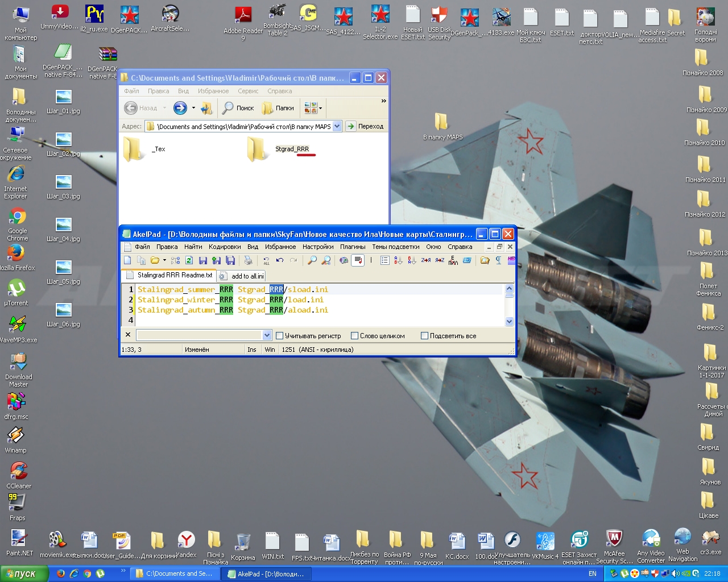Screen dimensions: 728x582
Task: Toggle the word wrap toolbar icon
Action: [358, 260]
